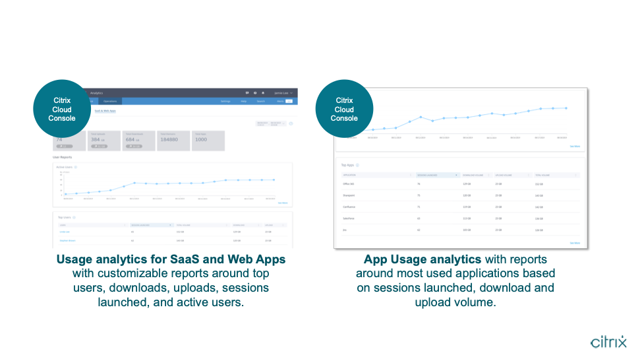644x363 pixels.
Task: Click See More under the Active Users chart
Action: click(283, 203)
